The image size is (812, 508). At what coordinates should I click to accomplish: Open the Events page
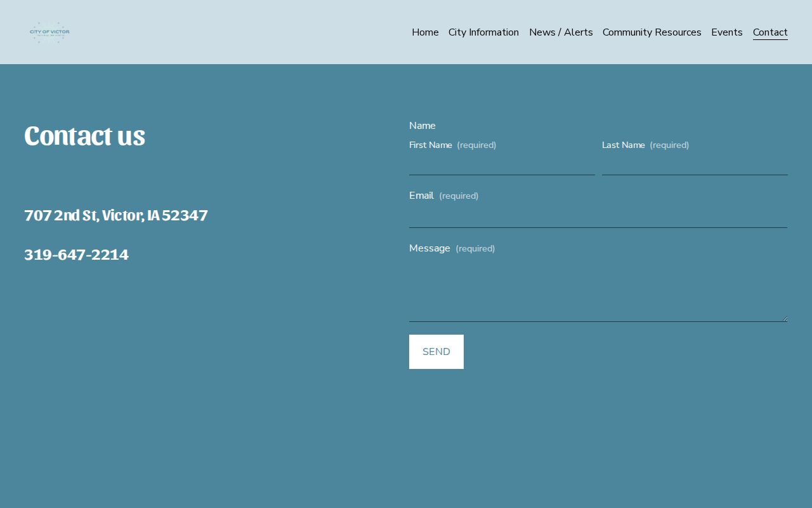tap(727, 32)
